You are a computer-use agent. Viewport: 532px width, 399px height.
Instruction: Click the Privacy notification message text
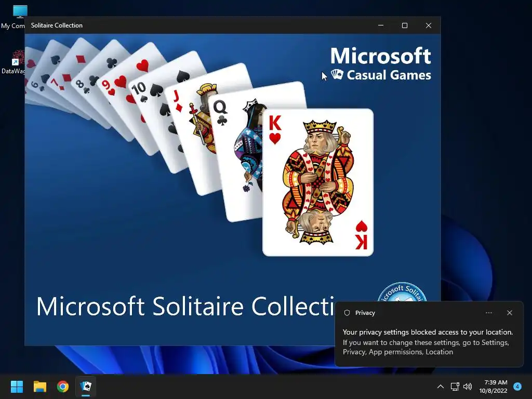pos(428,342)
